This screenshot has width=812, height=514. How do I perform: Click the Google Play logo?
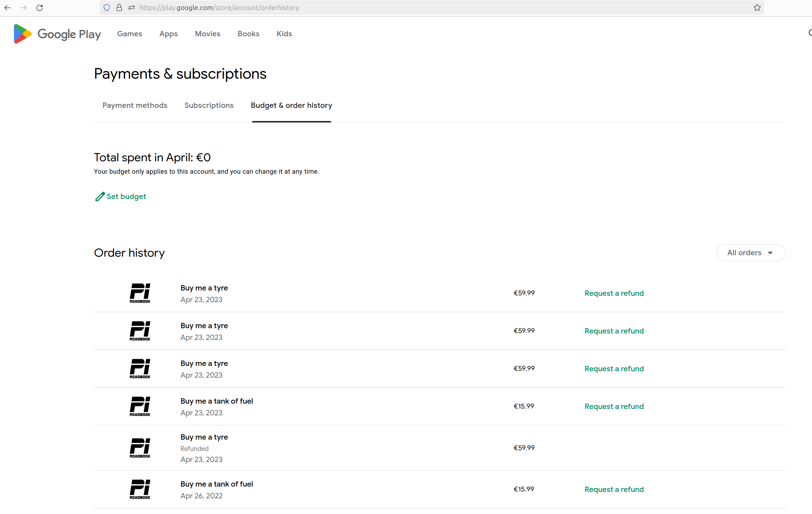[57, 34]
